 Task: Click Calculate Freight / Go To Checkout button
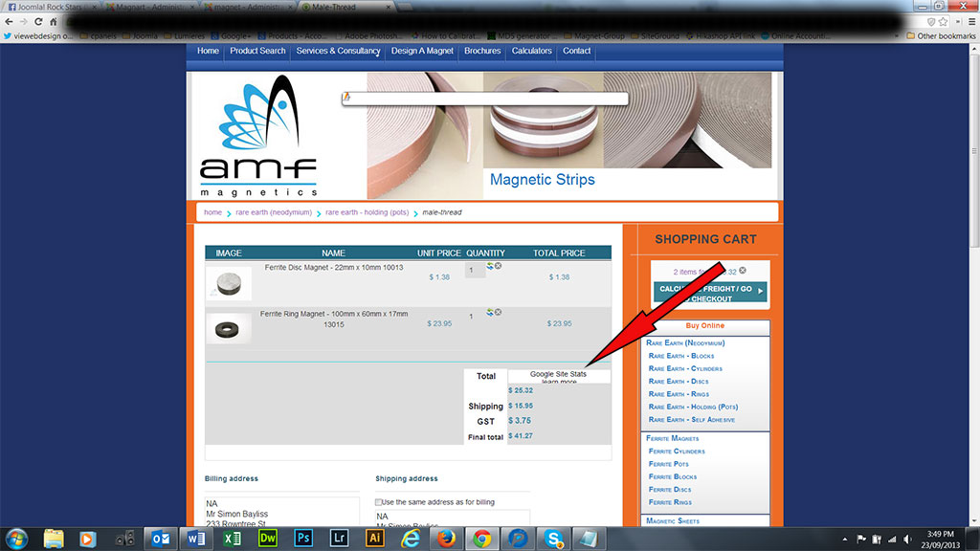pyautogui.click(x=710, y=293)
